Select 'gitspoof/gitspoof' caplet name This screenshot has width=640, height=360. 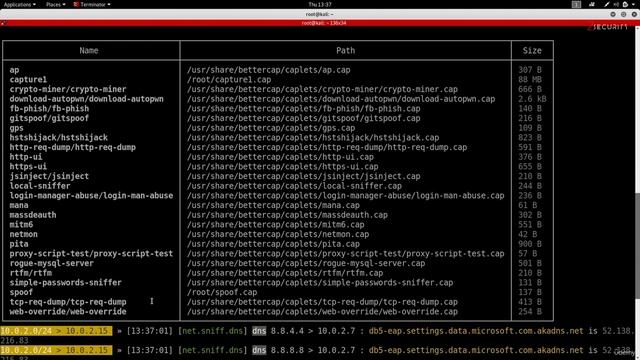49,118
